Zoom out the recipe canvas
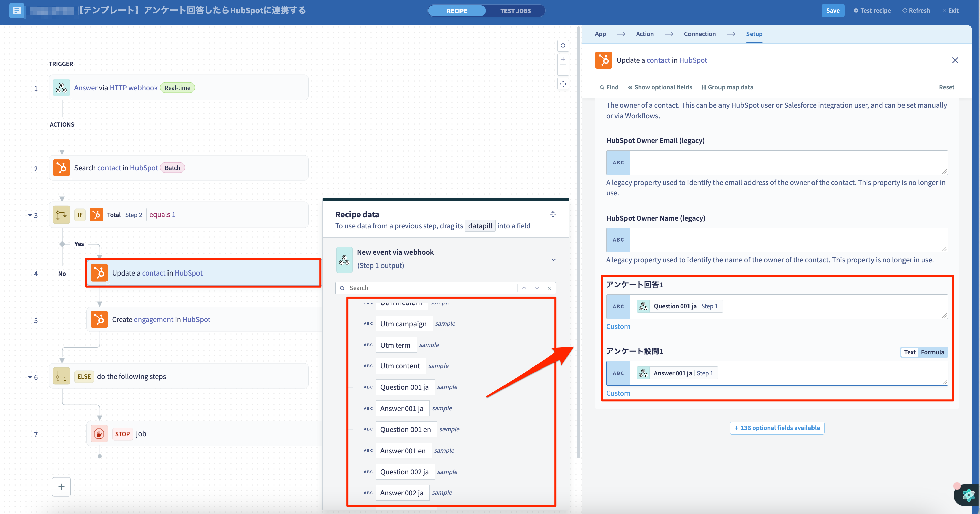 tap(563, 70)
